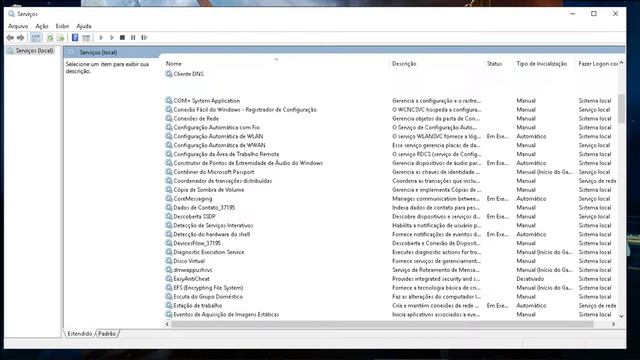Select the Configuração Automática de WWAN service
Image resolution: width=640 pixels, height=360 pixels.
pos(219,145)
